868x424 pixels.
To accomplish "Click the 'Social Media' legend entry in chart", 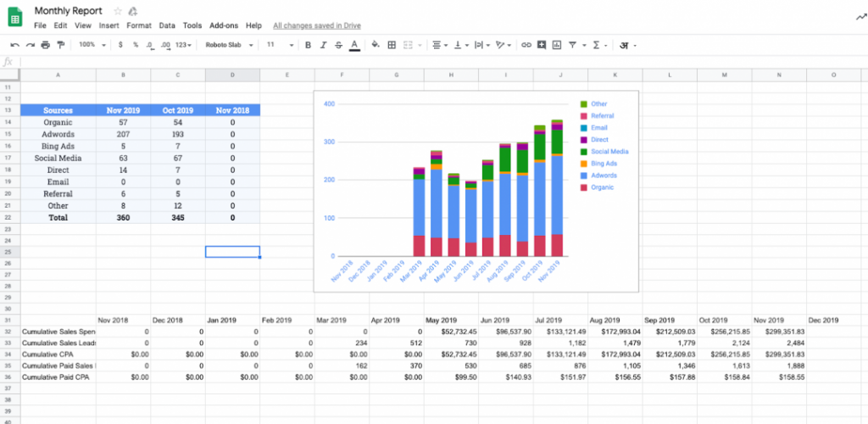I will 604,152.
